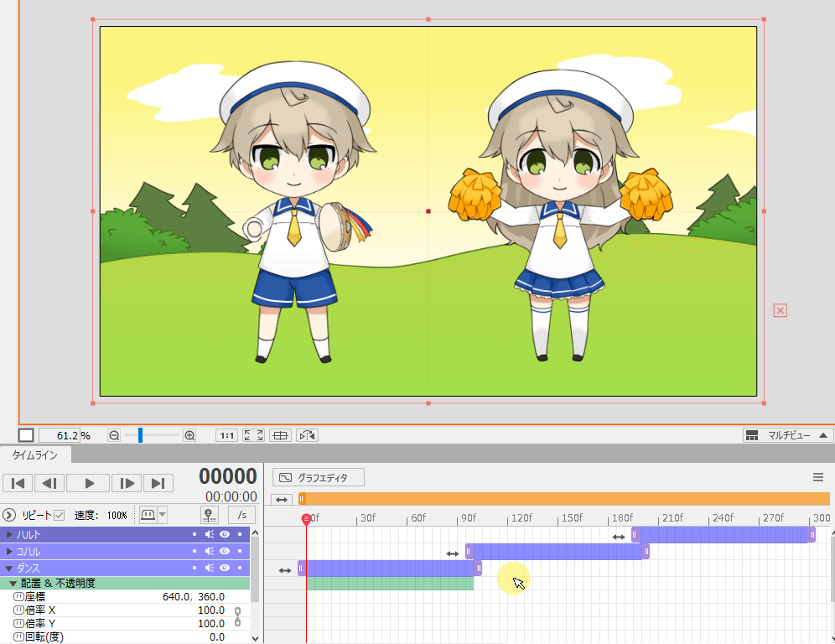Expand the ハルト track
The height and width of the screenshot is (644, 835).
point(10,535)
